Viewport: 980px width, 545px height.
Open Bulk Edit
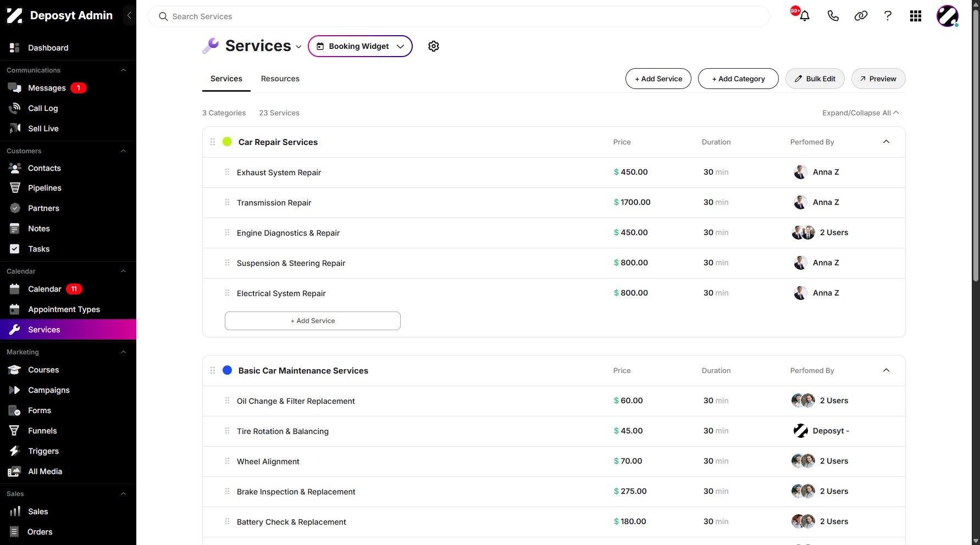pyautogui.click(x=815, y=79)
